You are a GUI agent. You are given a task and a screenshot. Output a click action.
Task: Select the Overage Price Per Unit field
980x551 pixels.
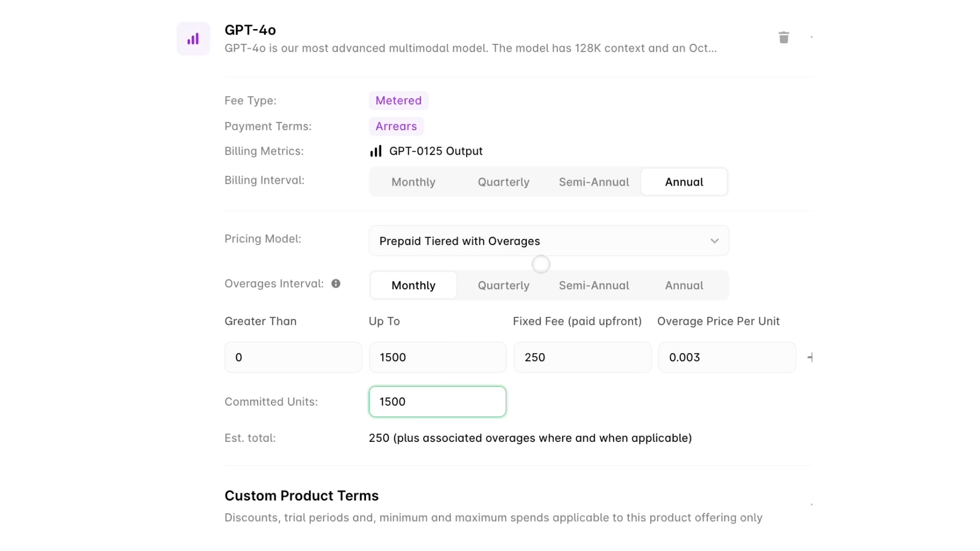pyautogui.click(x=726, y=357)
